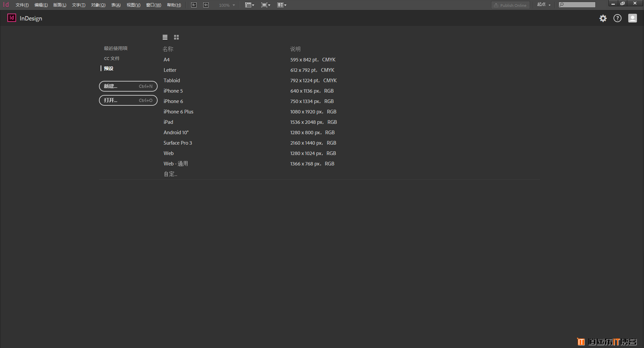Click the 新建... button
Image resolution: width=644 pixels, height=348 pixels.
coord(128,86)
